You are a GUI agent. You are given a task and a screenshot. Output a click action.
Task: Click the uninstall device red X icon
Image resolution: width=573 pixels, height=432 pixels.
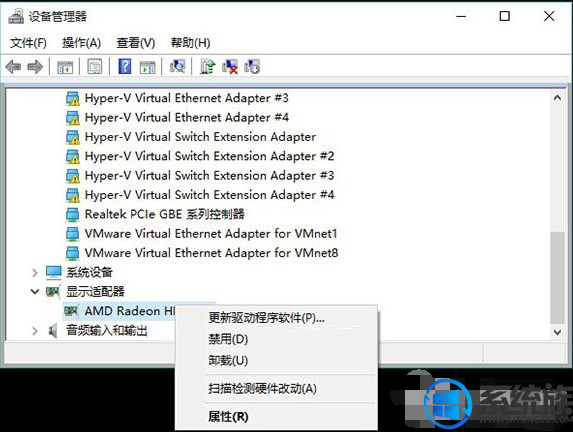230,67
